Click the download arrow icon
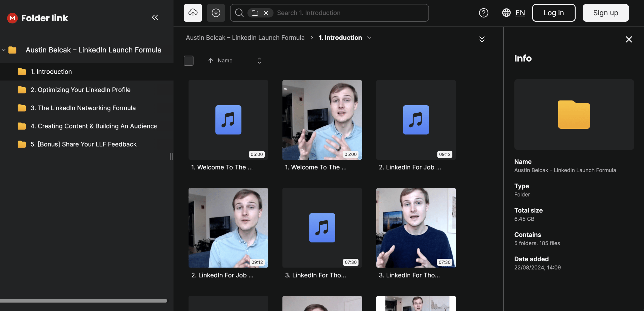 tap(216, 13)
